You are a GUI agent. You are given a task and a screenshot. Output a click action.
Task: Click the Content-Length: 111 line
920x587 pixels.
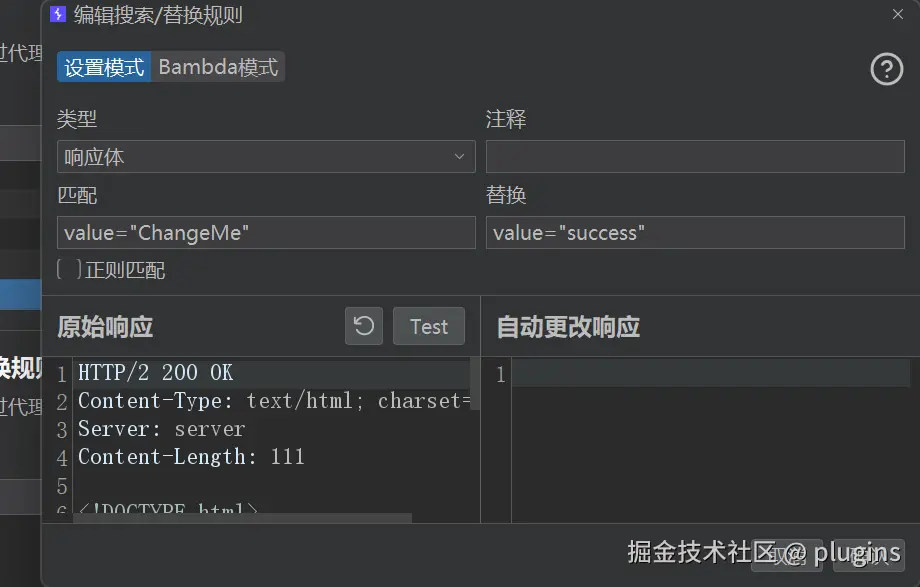pyautogui.click(x=190, y=457)
